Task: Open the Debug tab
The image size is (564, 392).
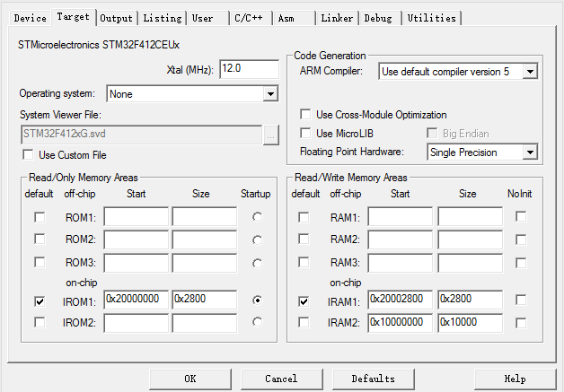Action: (x=380, y=18)
